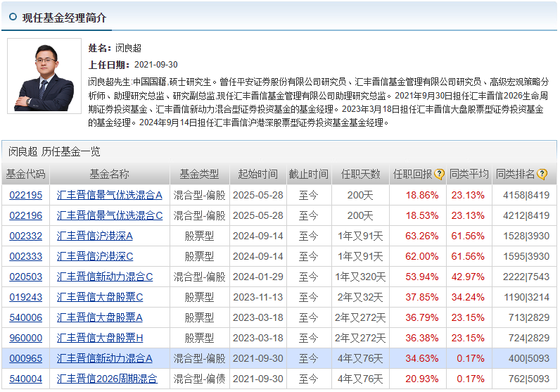Click the help icon beside 同类排名
The height and width of the screenshot is (392, 560).
pyautogui.click(x=542, y=174)
